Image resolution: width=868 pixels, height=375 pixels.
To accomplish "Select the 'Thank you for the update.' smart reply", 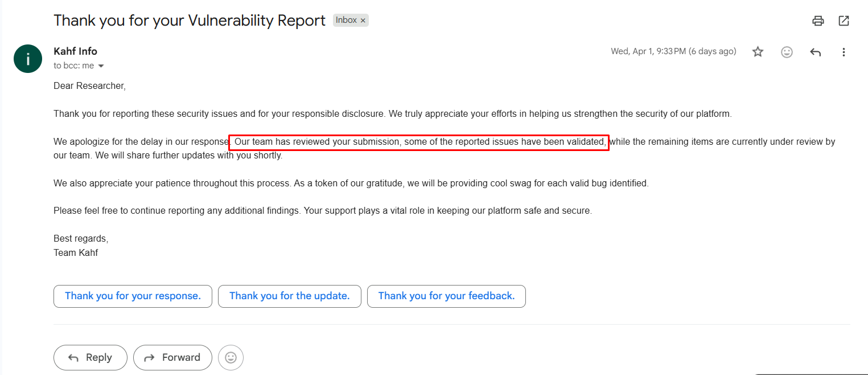I will pos(289,296).
